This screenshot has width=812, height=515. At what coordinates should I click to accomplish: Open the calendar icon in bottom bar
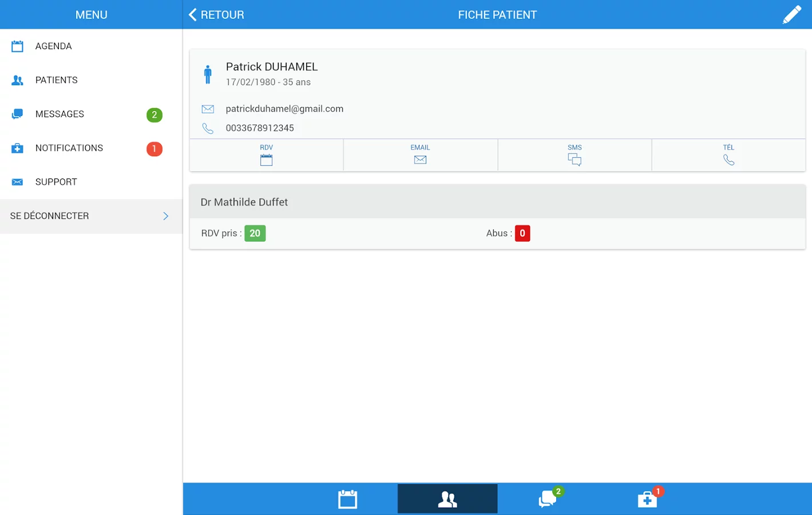[x=347, y=498]
